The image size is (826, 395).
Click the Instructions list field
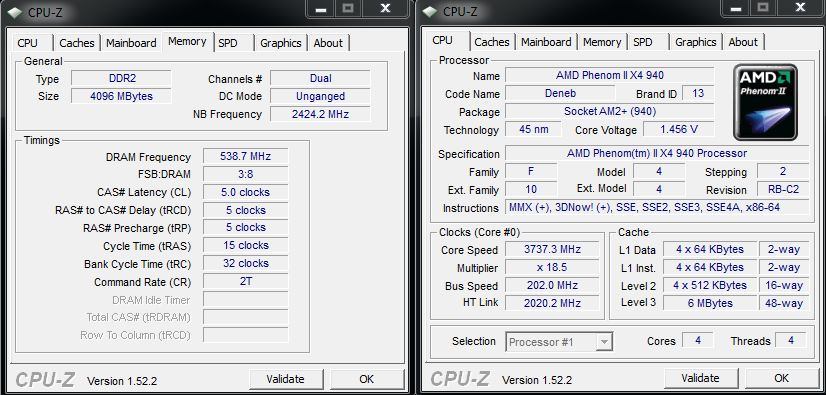pyautogui.click(x=657, y=208)
